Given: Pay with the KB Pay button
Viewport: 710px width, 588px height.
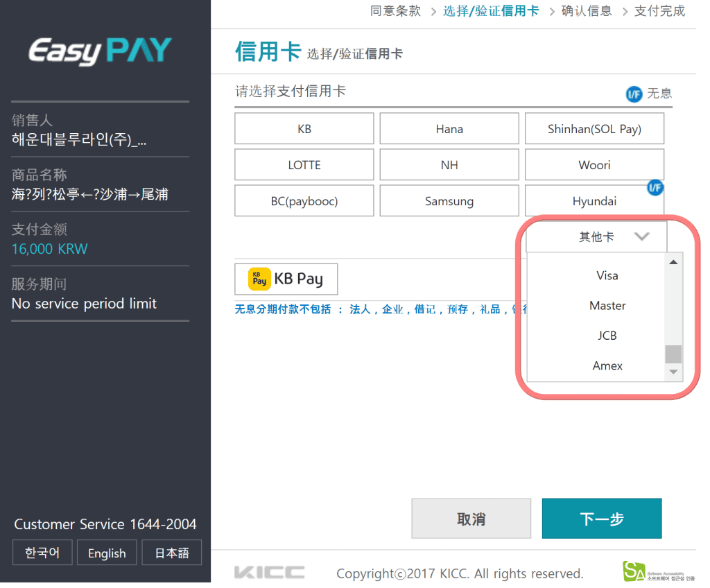Looking at the screenshot, I should pos(286,279).
